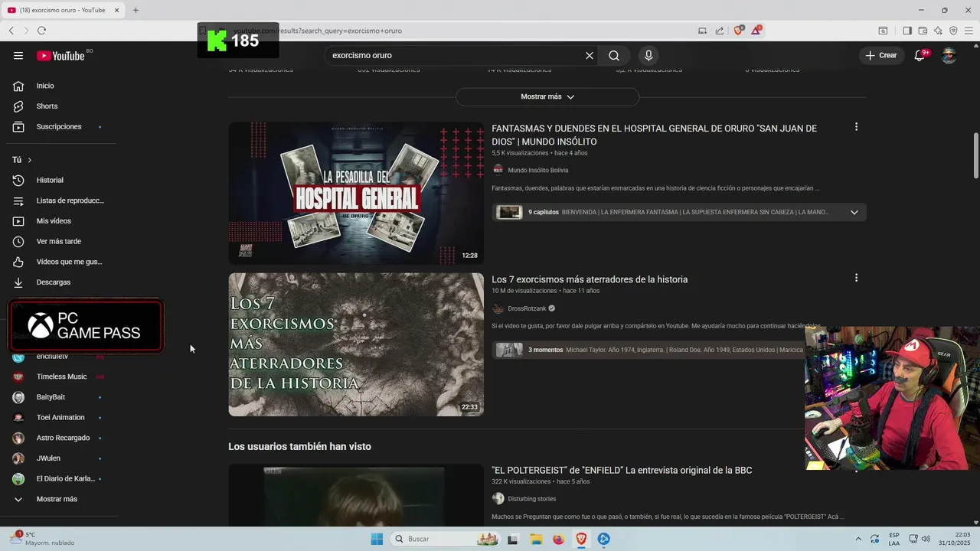The height and width of the screenshot is (551, 980).
Task: Toggle the browser sidebar panel
Action: click(x=907, y=31)
